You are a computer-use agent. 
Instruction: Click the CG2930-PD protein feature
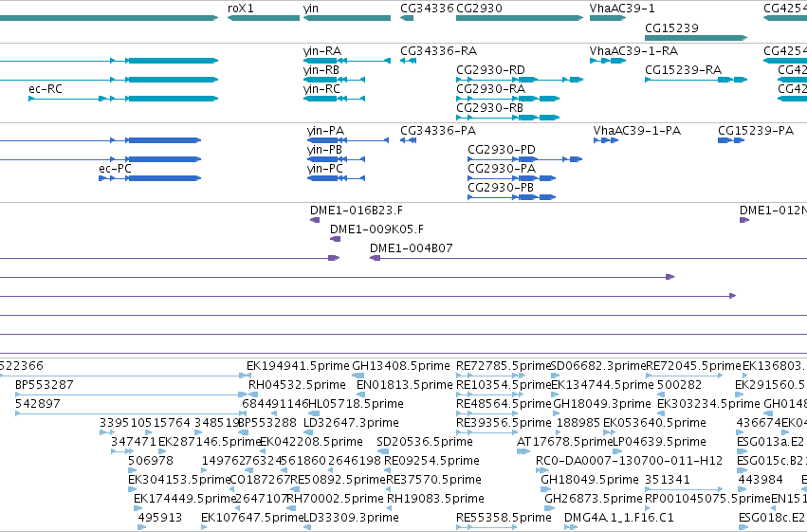pyautogui.click(x=525, y=159)
